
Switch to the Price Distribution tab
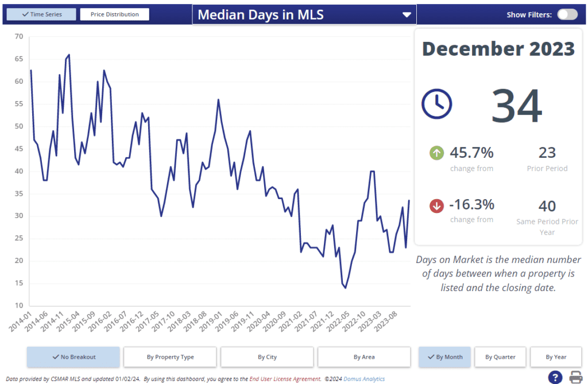(114, 14)
